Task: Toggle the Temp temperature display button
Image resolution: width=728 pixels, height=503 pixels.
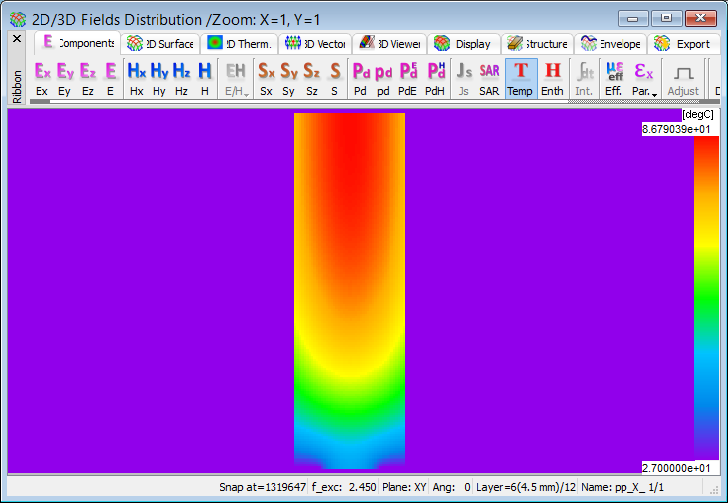Action: pos(520,78)
